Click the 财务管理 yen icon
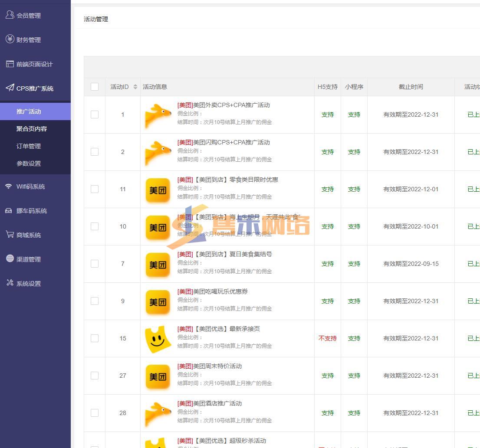480x448 pixels. (10, 39)
